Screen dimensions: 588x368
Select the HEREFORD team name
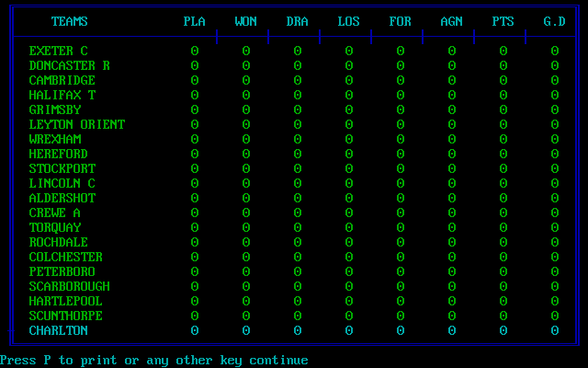click(59, 154)
